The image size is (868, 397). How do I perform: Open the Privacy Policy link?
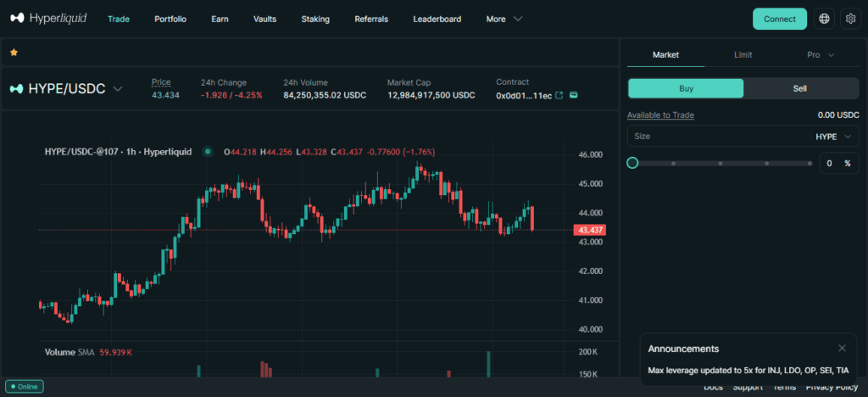pos(832,387)
